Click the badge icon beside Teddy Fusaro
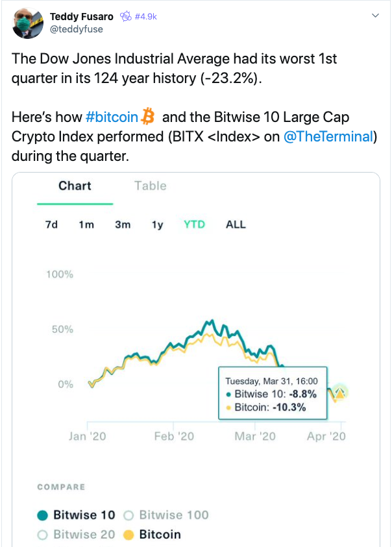392x547 pixels. [126, 16]
